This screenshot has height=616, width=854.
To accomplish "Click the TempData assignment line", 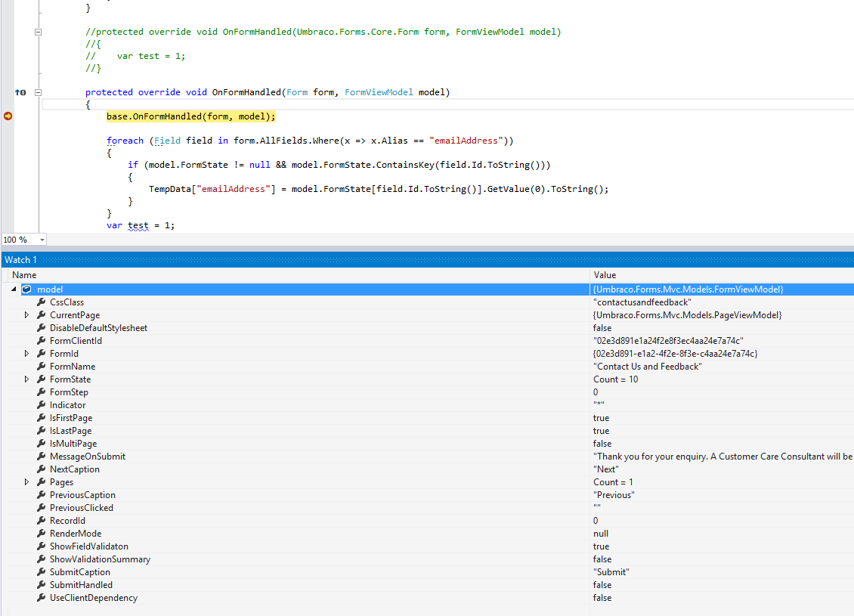I will [x=379, y=189].
